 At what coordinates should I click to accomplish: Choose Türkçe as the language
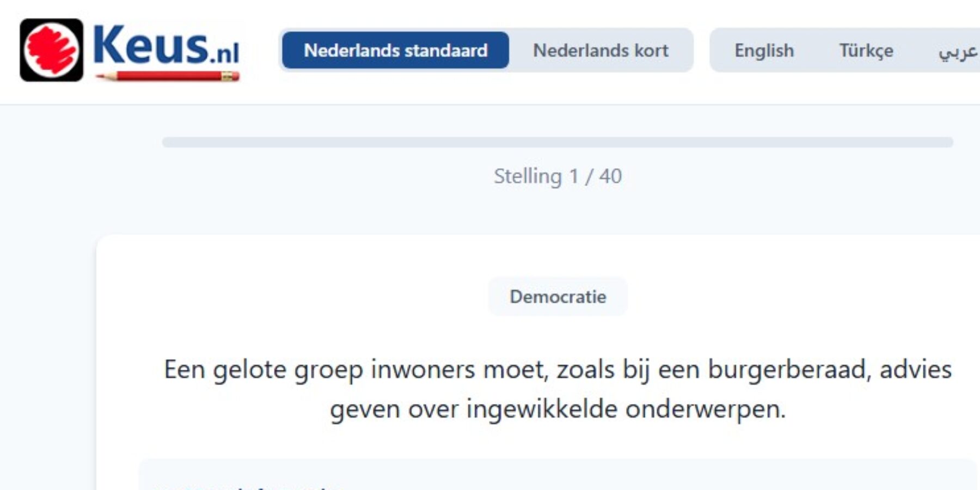point(866,51)
